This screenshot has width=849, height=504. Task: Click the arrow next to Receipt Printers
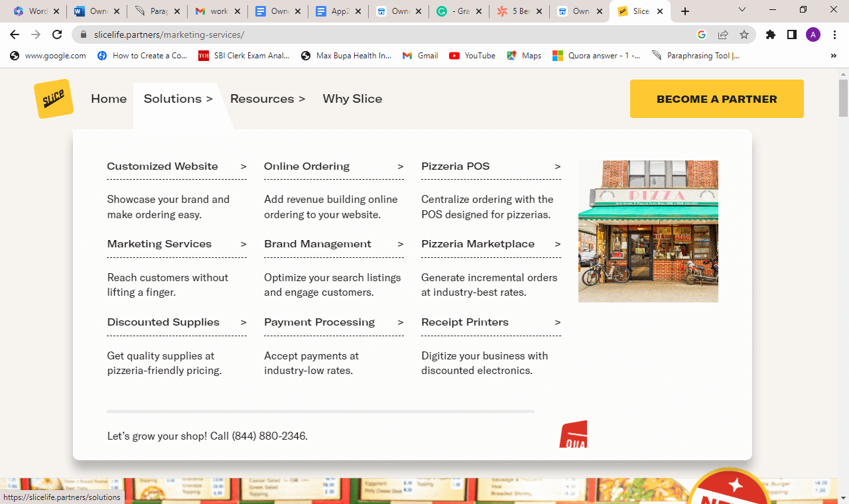(558, 322)
